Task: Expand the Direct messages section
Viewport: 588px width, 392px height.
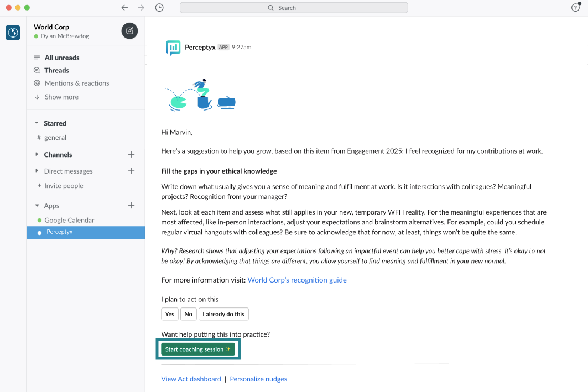Action: [37, 170]
